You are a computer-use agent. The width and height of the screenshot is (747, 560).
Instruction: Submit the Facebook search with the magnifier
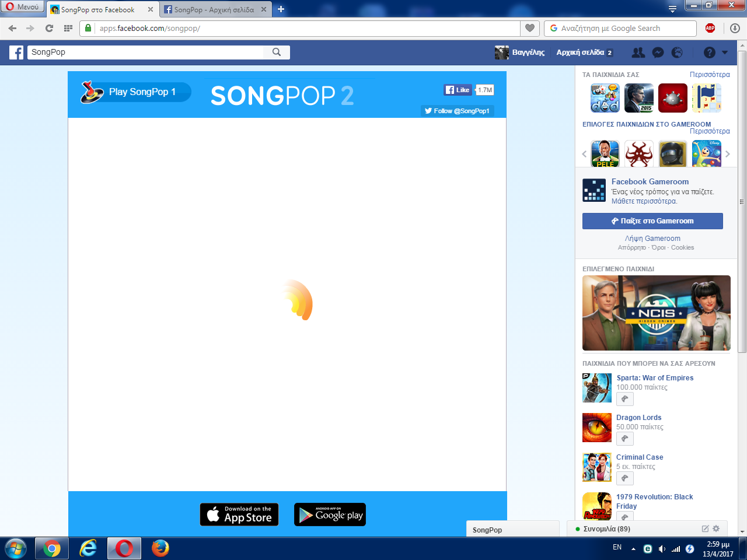click(x=277, y=52)
